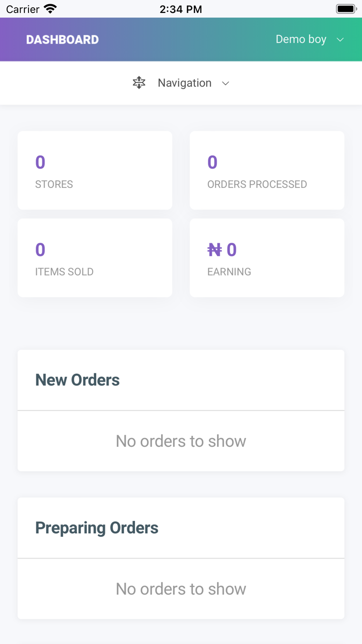The width and height of the screenshot is (362, 644).
Task: Click the chevron next to Navigation
Action: [225, 83]
